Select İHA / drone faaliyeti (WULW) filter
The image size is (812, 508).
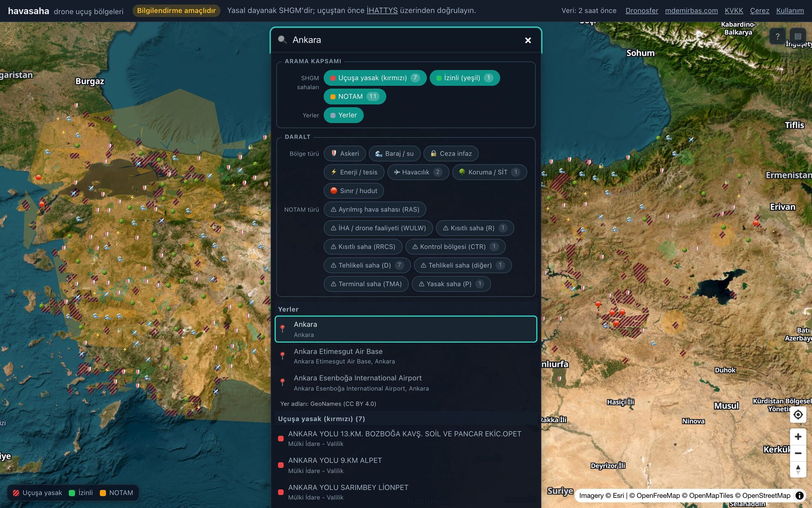point(378,228)
